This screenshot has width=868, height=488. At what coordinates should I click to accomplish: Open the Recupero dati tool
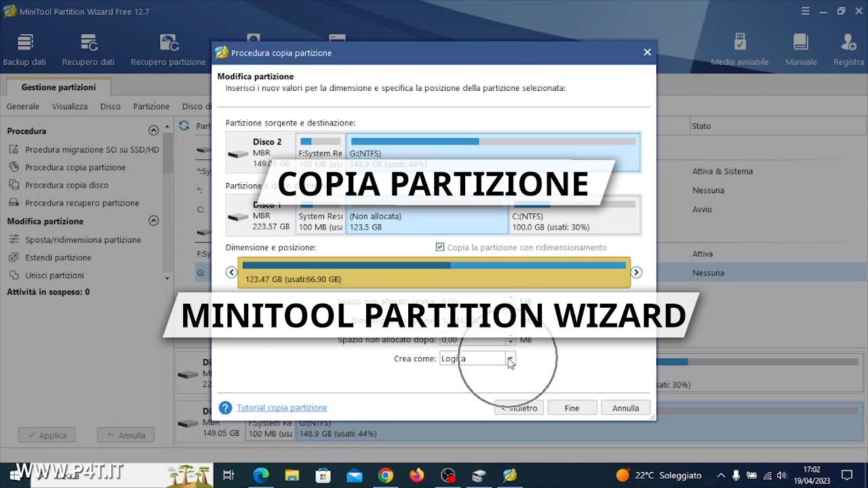click(88, 50)
